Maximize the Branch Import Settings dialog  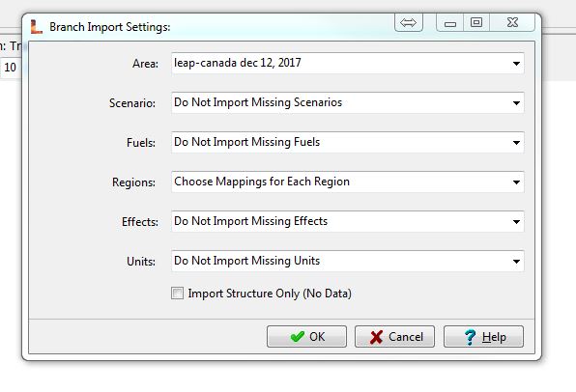pyautogui.click(x=476, y=23)
